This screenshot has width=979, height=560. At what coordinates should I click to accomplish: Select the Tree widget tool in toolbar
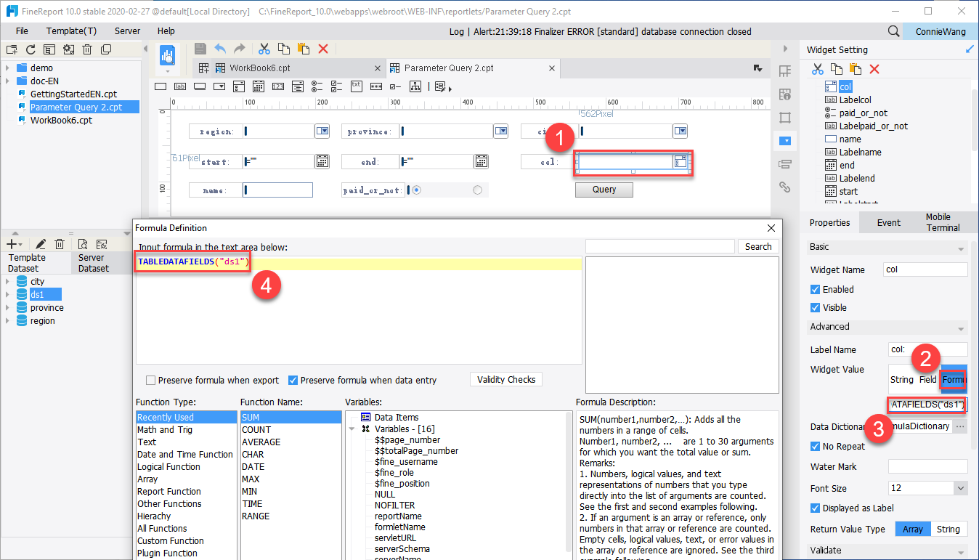coord(416,86)
